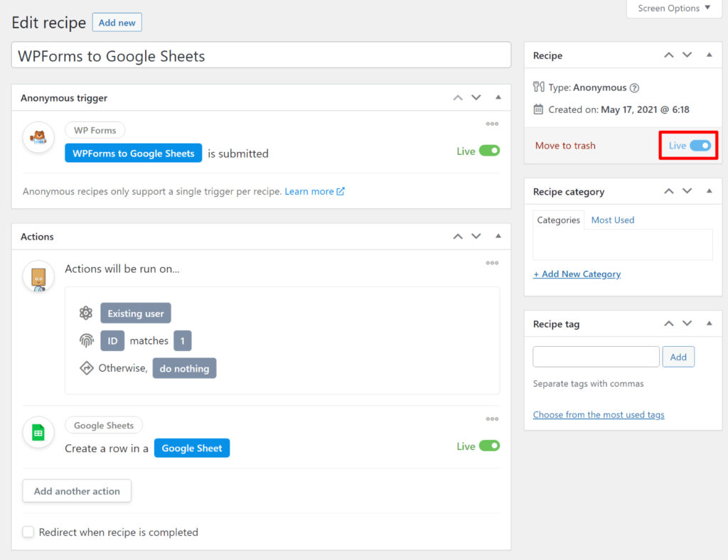Click the Existing user pill
728x560 pixels.
(x=136, y=313)
